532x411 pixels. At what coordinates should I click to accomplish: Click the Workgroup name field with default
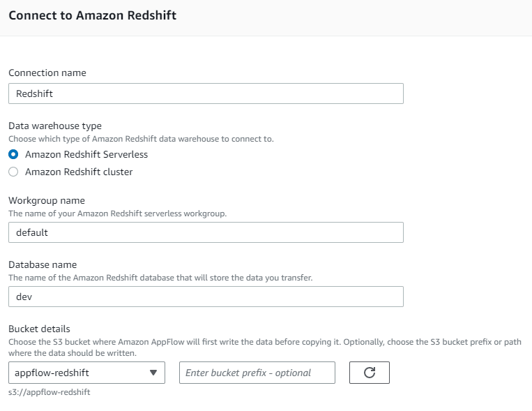(206, 232)
